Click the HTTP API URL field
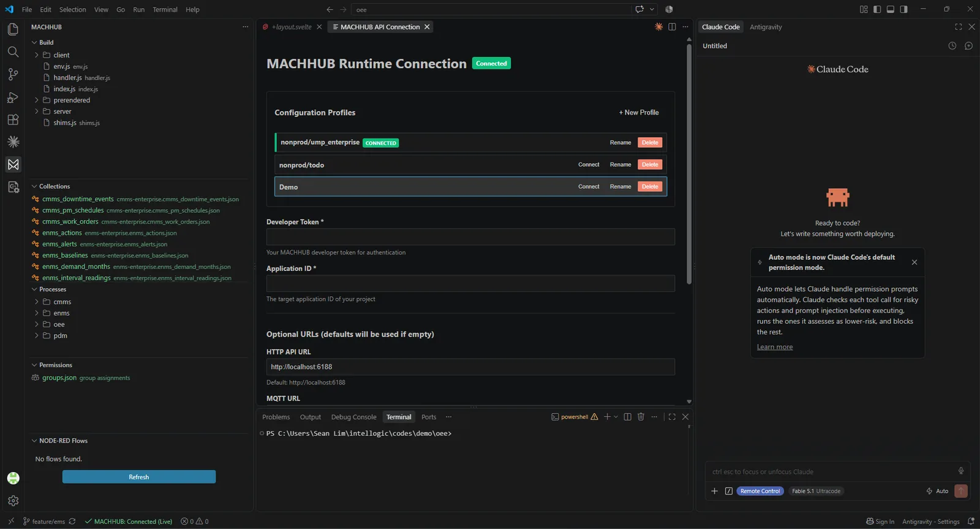980x529 pixels. pyautogui.click(x=470, y=367)
